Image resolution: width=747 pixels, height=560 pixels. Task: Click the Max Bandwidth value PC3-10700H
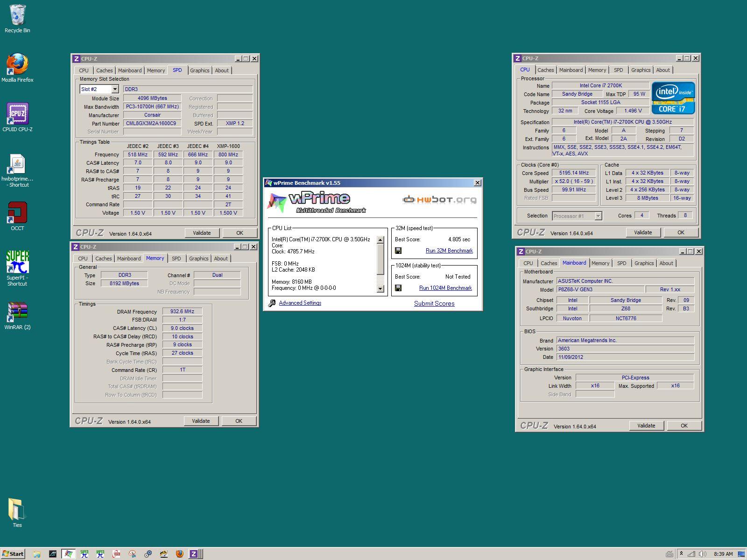[152, 106]
